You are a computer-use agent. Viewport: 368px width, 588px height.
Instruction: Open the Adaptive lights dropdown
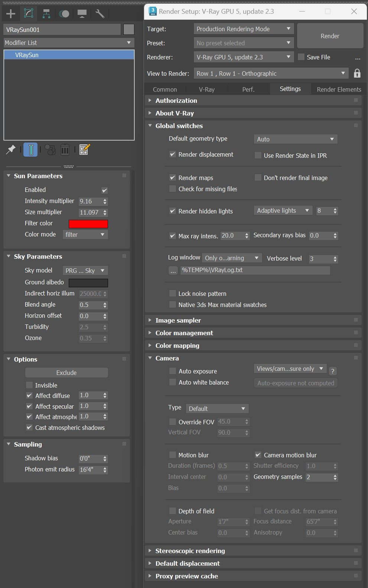(x=283, y=210)
